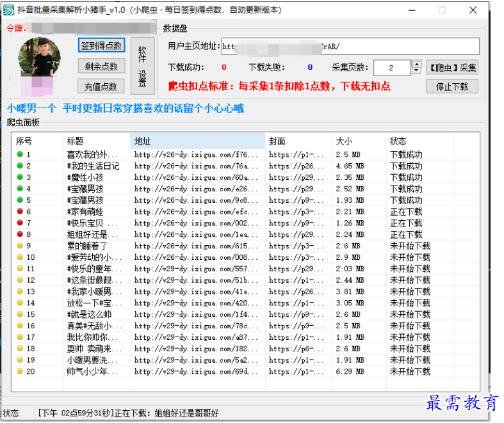Click the user avatar photo
The width and height of the screenshot is (504, 423).
39,57
